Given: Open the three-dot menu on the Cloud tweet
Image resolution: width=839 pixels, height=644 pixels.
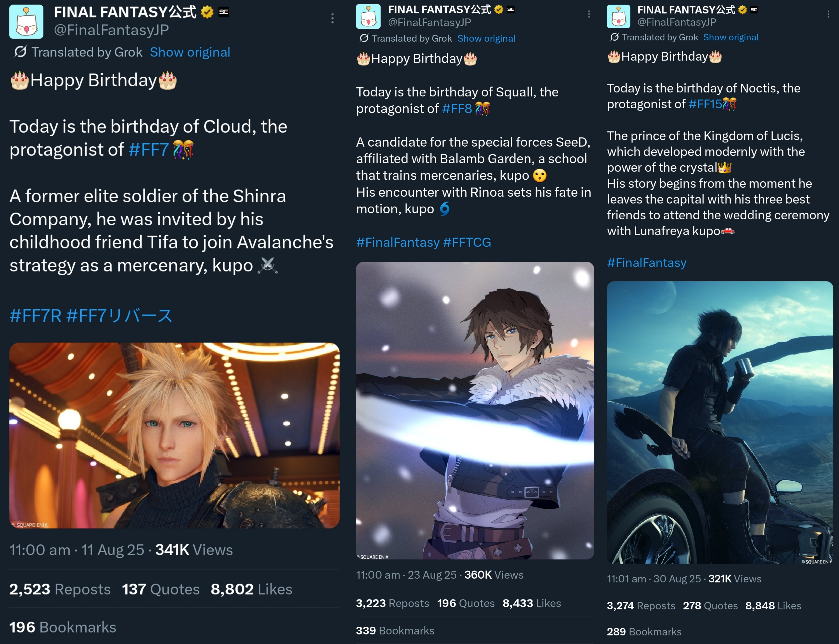Looking at the screenshot, I should coord(332,18).
